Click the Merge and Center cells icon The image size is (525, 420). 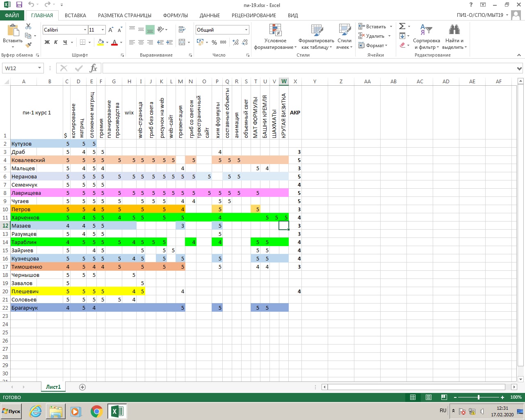coord(182,42)
